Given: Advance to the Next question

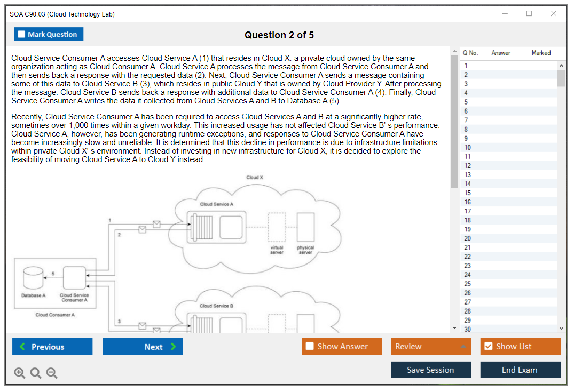Looking at the screenshot, I should tap(143, 347).
